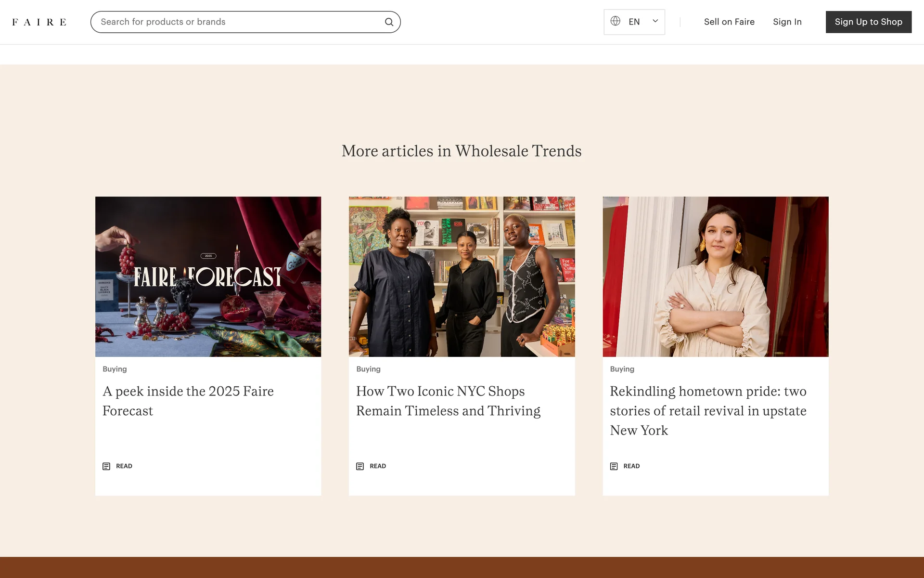This screenshot has width=924, height=578.
Task: Click the read icon under NYC Shops article
Action: (x=360, y=466)
